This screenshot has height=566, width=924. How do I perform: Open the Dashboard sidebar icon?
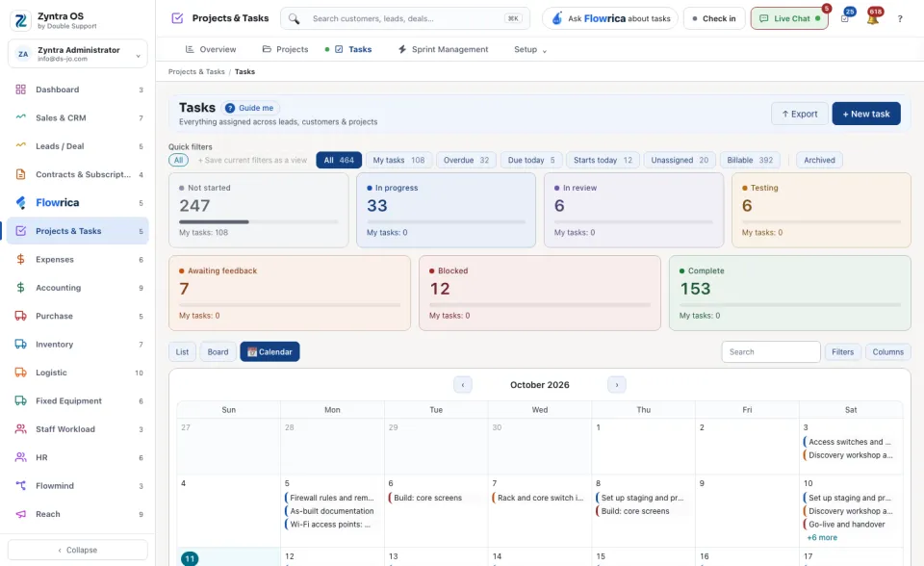coord(20,90)
